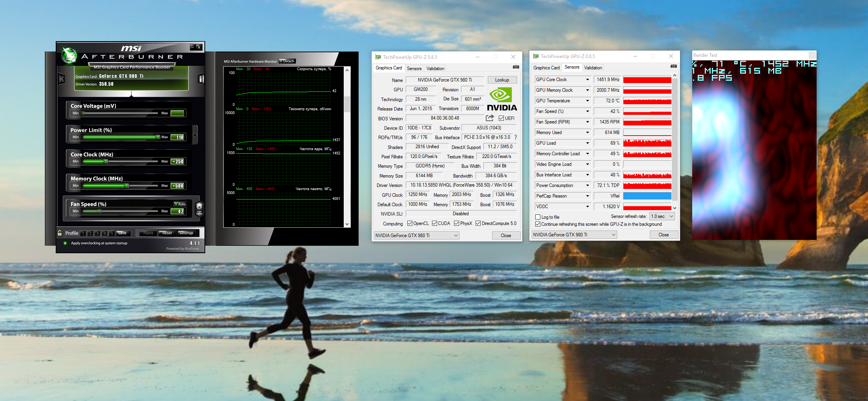The width and height of the screenshot is (868, 401).
Task: Open the GPU selector in the Graphics Card GPU-Z window
Action: coord(416,236)
